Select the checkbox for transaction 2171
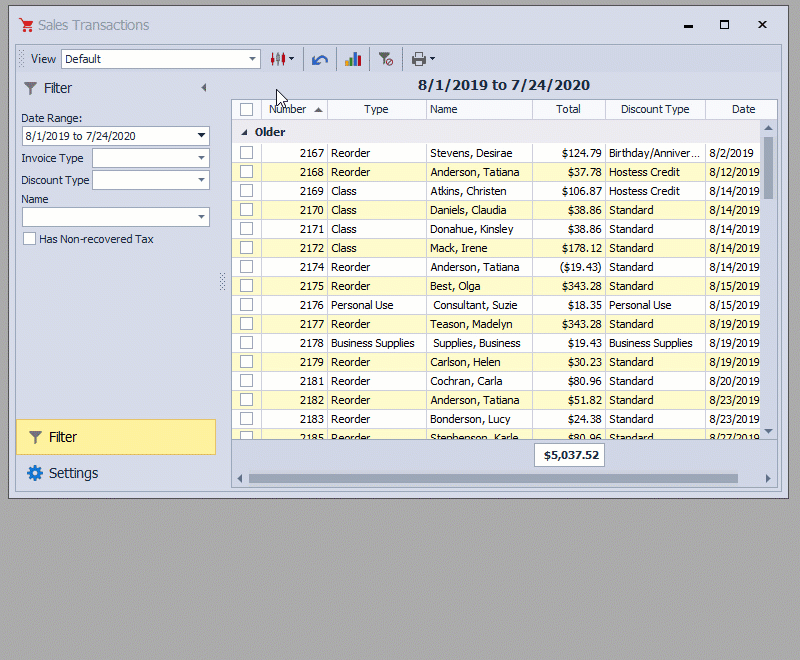 [x=245, y=229]
